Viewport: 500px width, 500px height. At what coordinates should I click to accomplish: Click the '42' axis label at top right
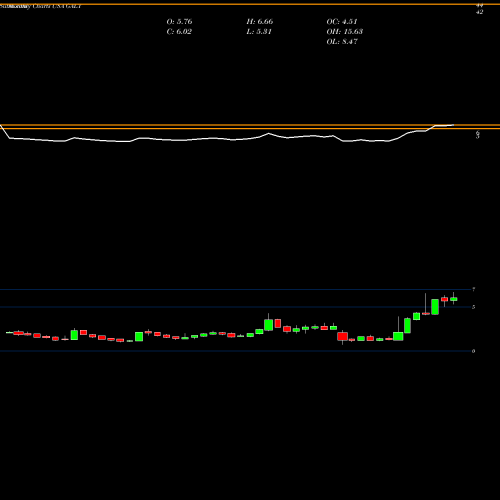pos(479,12)
